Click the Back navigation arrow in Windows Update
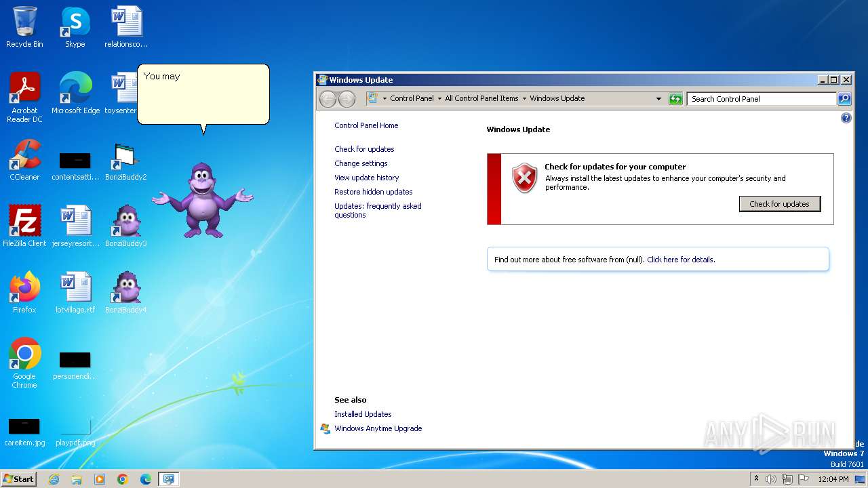The image size is (868, 488). 328,99
